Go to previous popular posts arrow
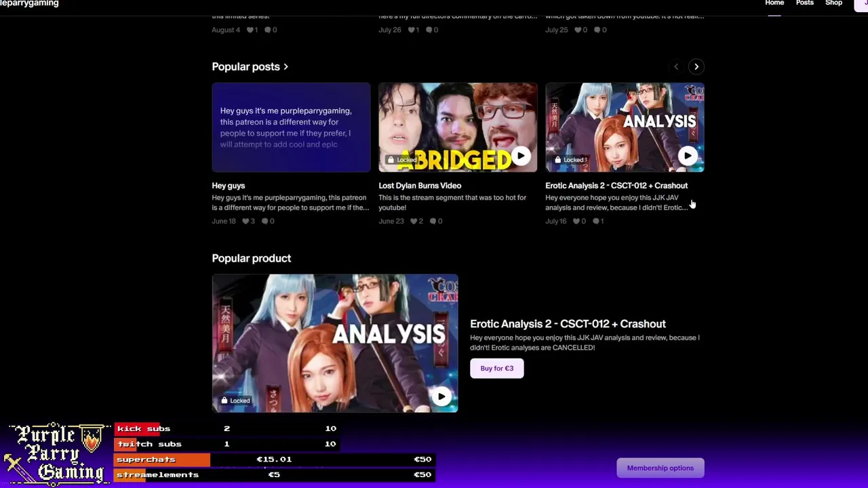This screenshot has height=488, width=868. pyautogui.click(x=676, y=66)
